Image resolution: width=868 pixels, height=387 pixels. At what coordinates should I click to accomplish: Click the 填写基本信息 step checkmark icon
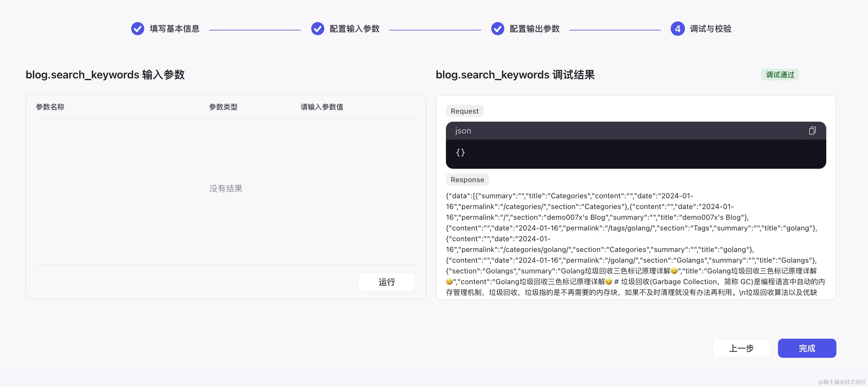pos(137,29)
